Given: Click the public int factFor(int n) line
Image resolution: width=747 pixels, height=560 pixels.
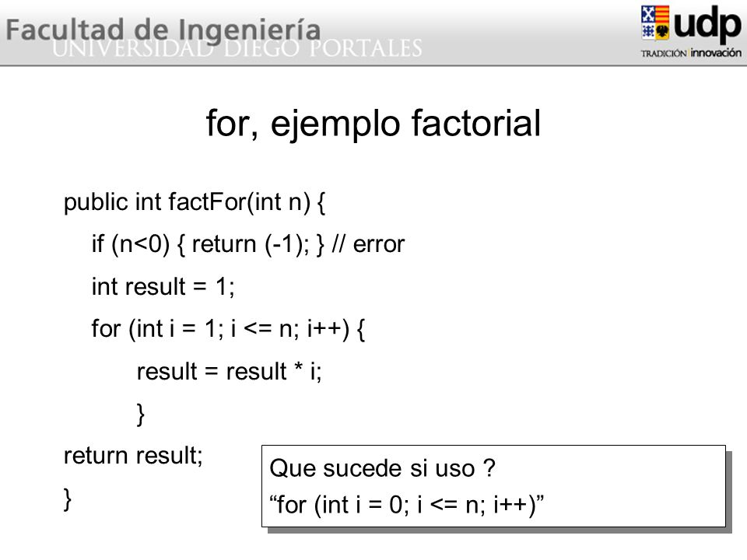Looking at the screenshot, I should [x=195, y=202].
